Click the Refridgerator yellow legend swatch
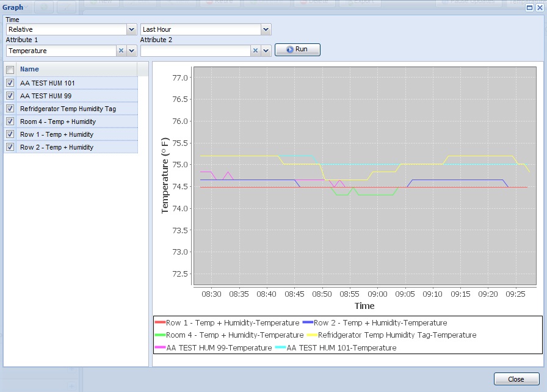 (312, 335)
